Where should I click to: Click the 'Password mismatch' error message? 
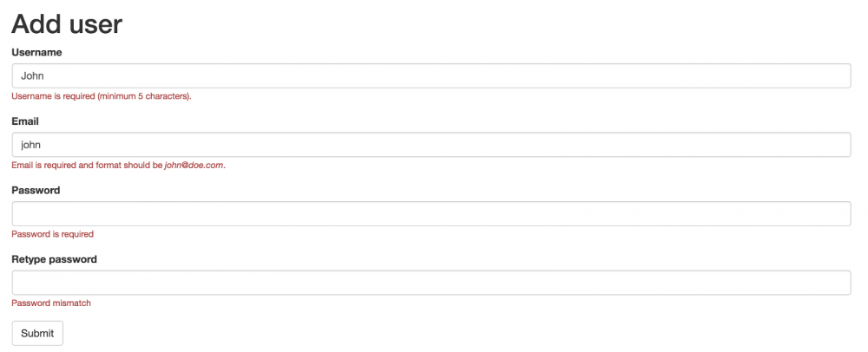(51, 303)
